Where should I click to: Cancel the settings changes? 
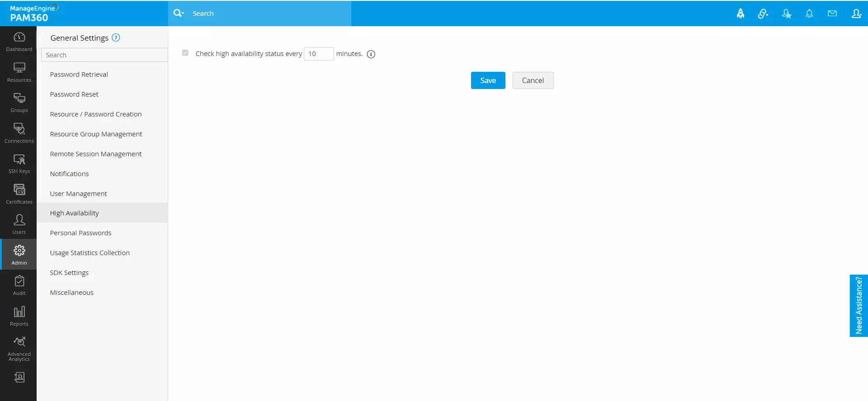point(533,80)
